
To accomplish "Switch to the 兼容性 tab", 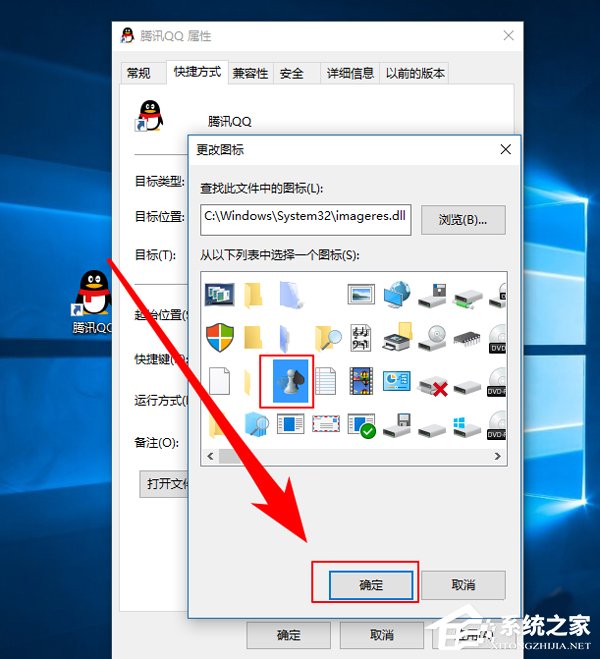I will pyautogui.click(x=250, y=74).
